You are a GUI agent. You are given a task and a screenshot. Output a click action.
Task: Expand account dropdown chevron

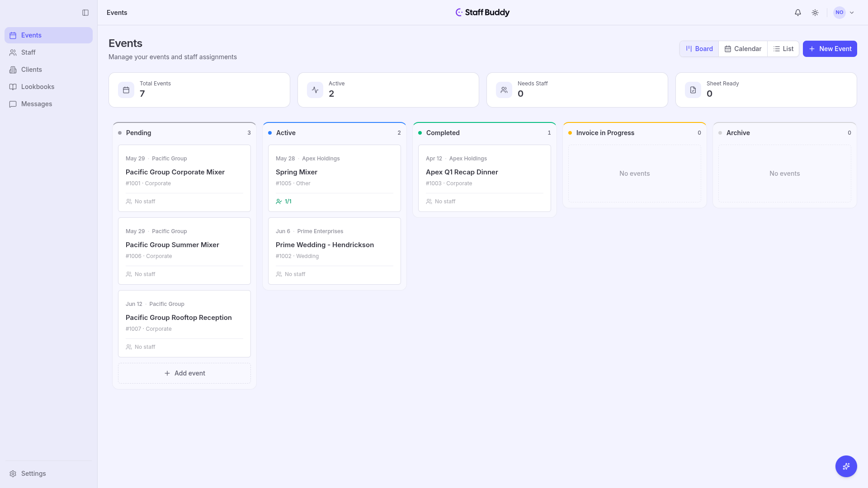click(x=852, y=13)
